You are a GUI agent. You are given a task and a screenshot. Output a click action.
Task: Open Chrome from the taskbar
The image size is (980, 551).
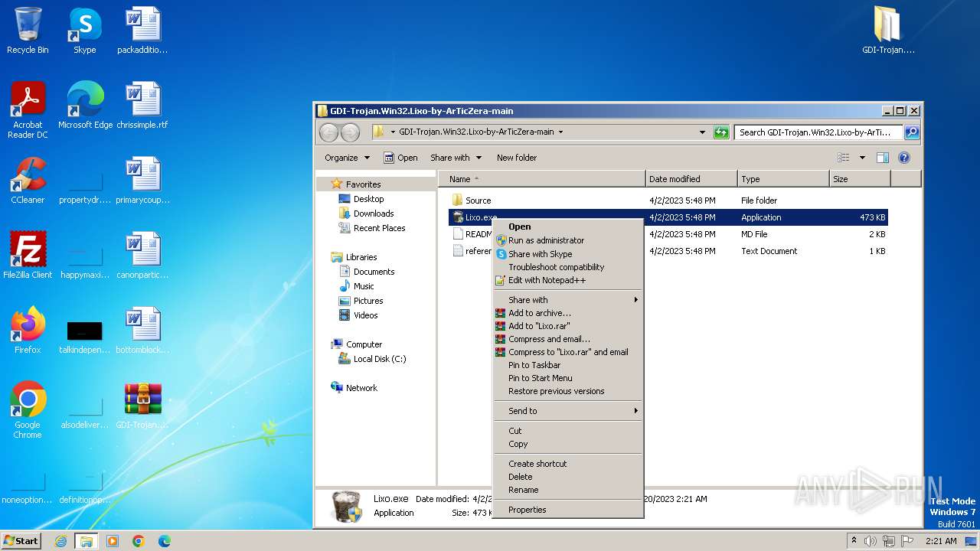point(139,541)
